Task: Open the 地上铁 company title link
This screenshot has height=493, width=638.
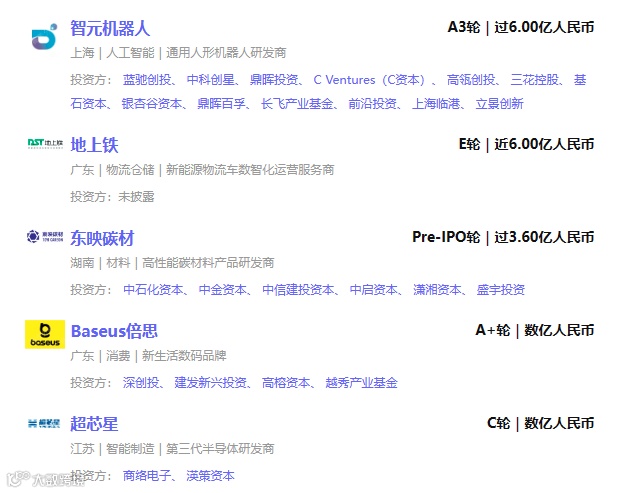Action: point(94,145)
